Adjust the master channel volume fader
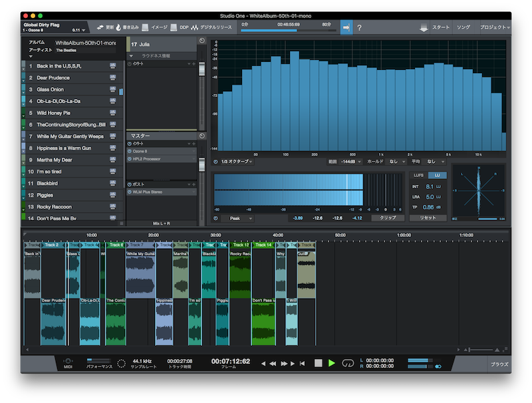Screen dimensions: 532x403 (202, 165)
